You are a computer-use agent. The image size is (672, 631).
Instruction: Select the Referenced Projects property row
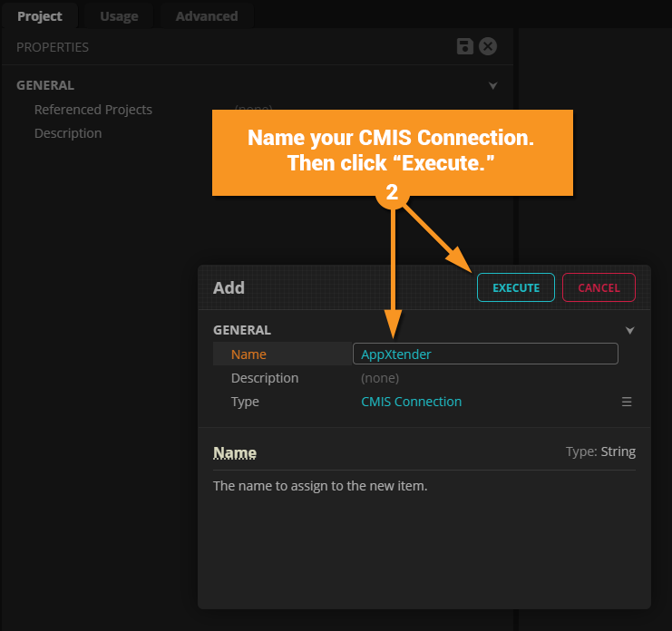(x=93, y=110)
